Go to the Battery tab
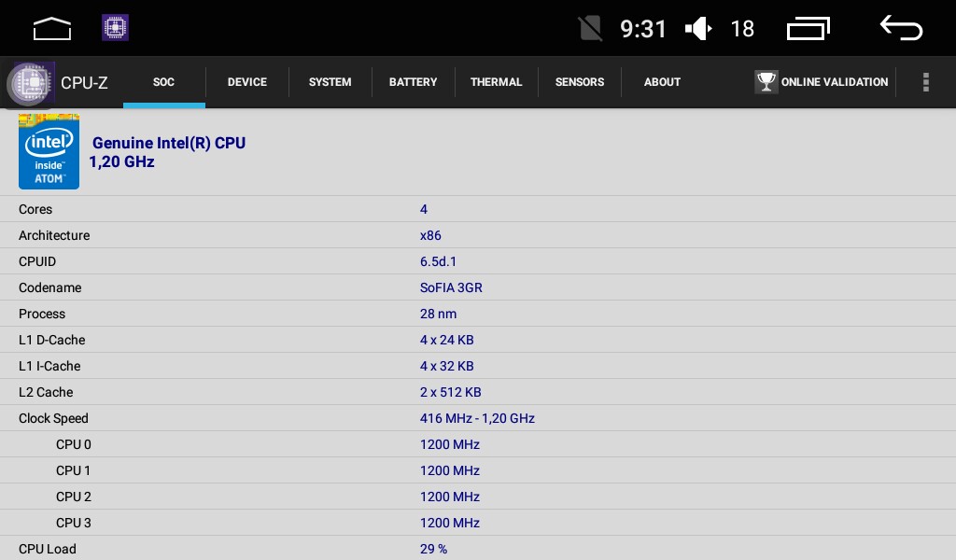The width and height of the screenshot is (956, 560). pos(413,81)
